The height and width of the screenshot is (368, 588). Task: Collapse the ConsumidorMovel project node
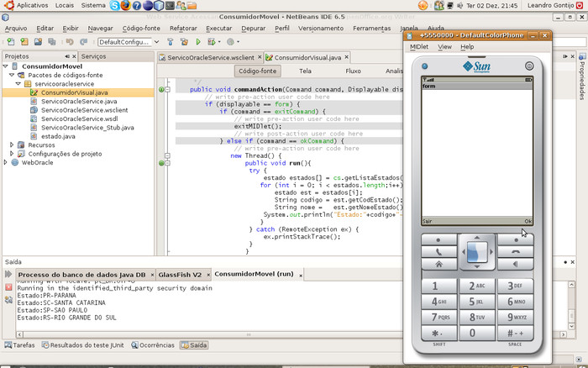tap(6, 66)
